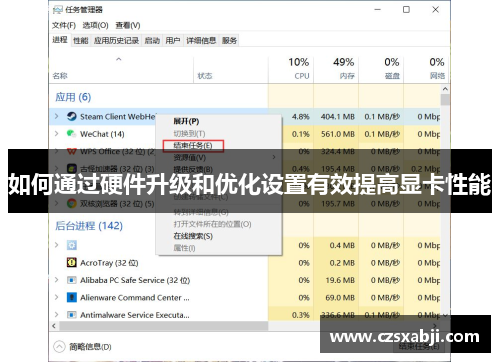Screen dimensions: 500x362
Task: Choose 打开文件所在的位置(O) in context menu
Action: click(212, 224)
